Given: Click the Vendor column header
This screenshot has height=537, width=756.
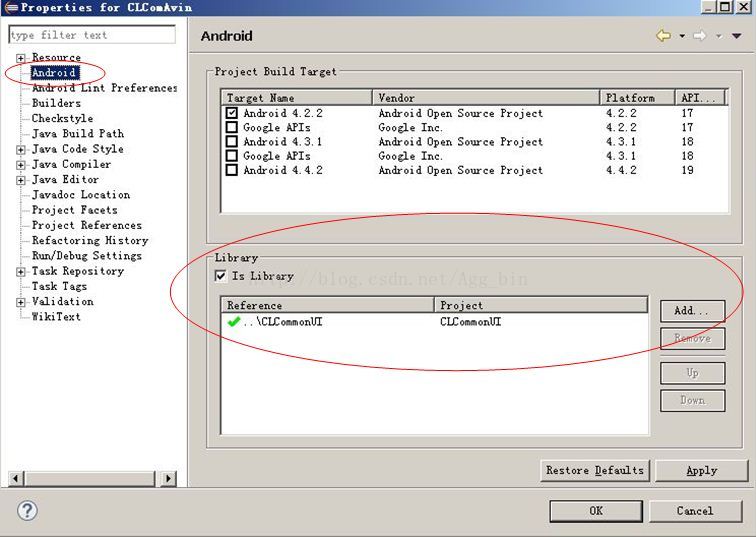Looking at the screenshot, I should [x=486, y=97].
